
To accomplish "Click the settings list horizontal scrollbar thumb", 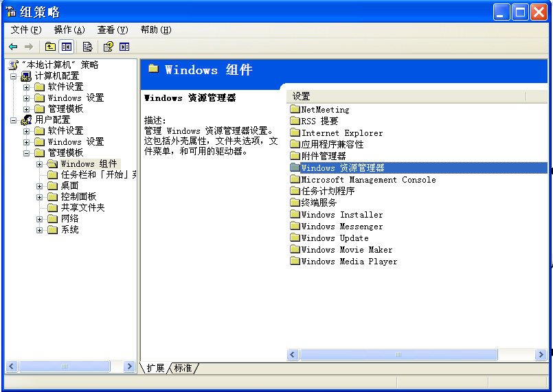I will point(398,354).
